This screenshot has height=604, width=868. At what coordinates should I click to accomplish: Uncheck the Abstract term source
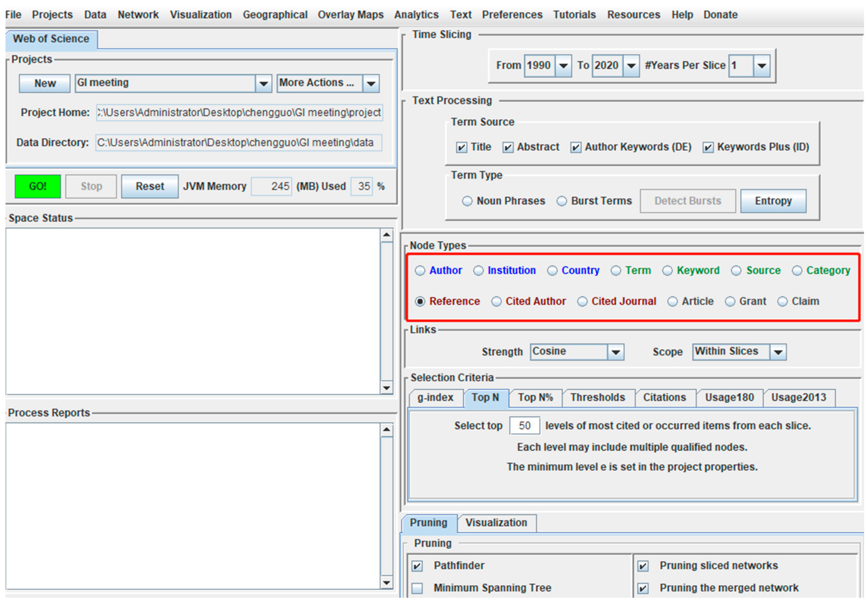tap(508, 147)
